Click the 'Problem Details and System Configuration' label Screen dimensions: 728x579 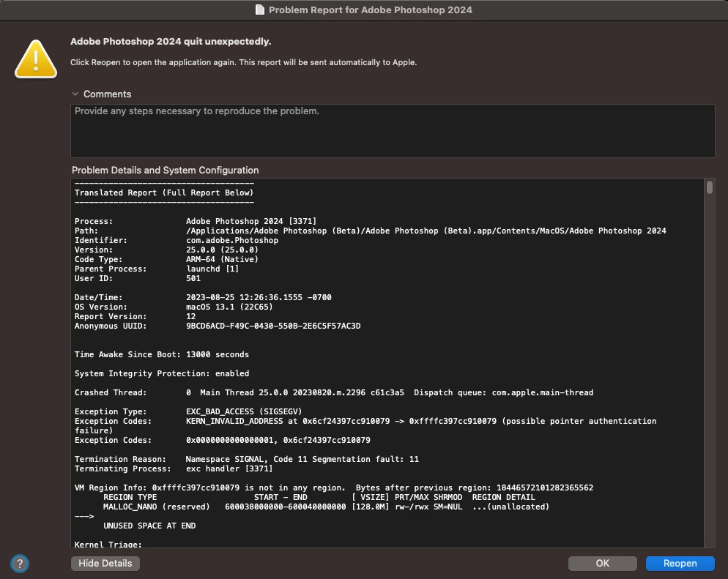(166, 171)
